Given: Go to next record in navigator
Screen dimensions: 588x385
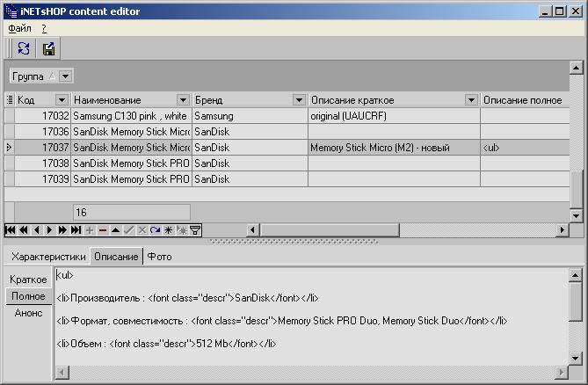Looking at the screenshot, I should [x=49, y=229].
